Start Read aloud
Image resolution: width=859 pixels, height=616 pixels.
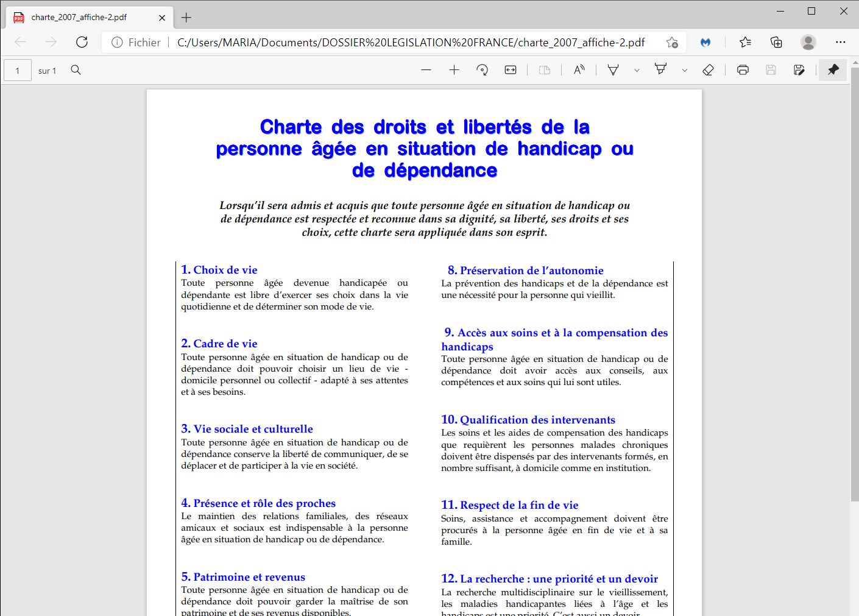579,70
